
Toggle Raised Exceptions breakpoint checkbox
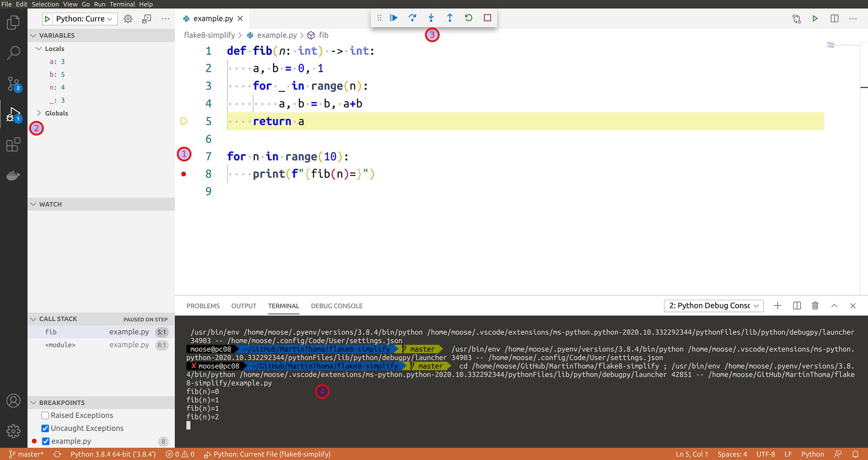pyautogui.click(x=45, y=416)
